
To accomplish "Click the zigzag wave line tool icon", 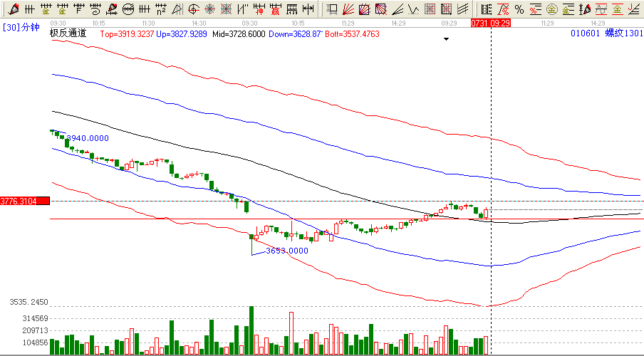I will coord(414,9).
